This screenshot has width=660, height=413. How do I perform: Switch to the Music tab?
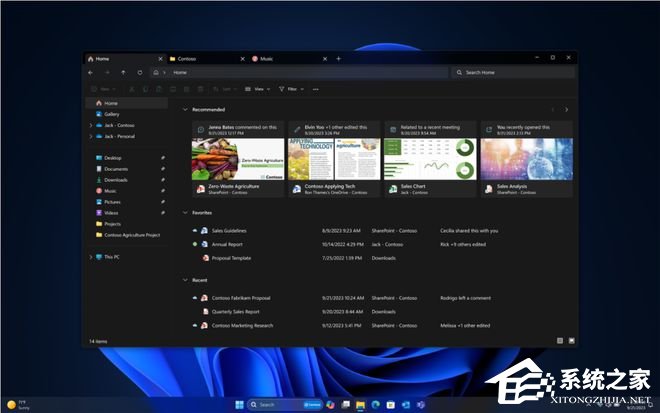(x=286, y=59)
